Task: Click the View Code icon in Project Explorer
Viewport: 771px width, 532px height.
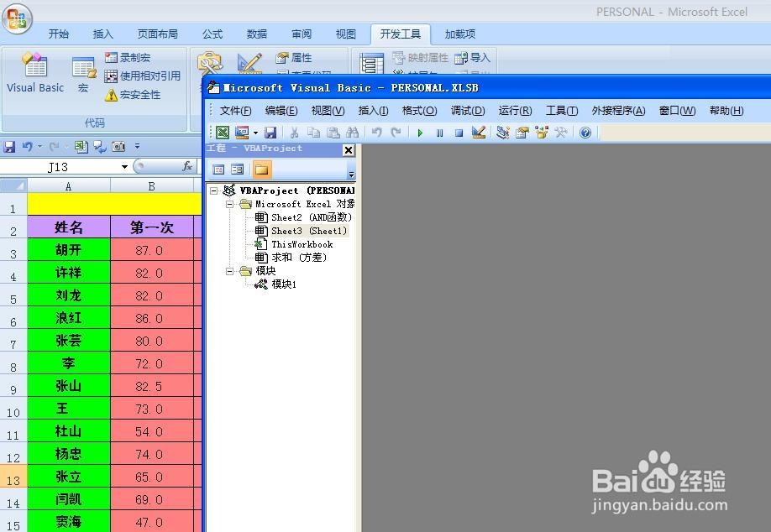Action: coord(219,168)
